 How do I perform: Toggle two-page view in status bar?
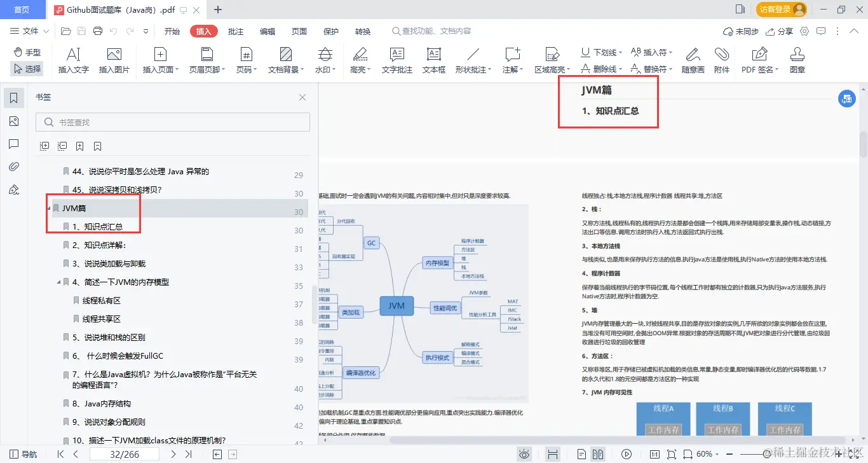[x=598, y=453]
